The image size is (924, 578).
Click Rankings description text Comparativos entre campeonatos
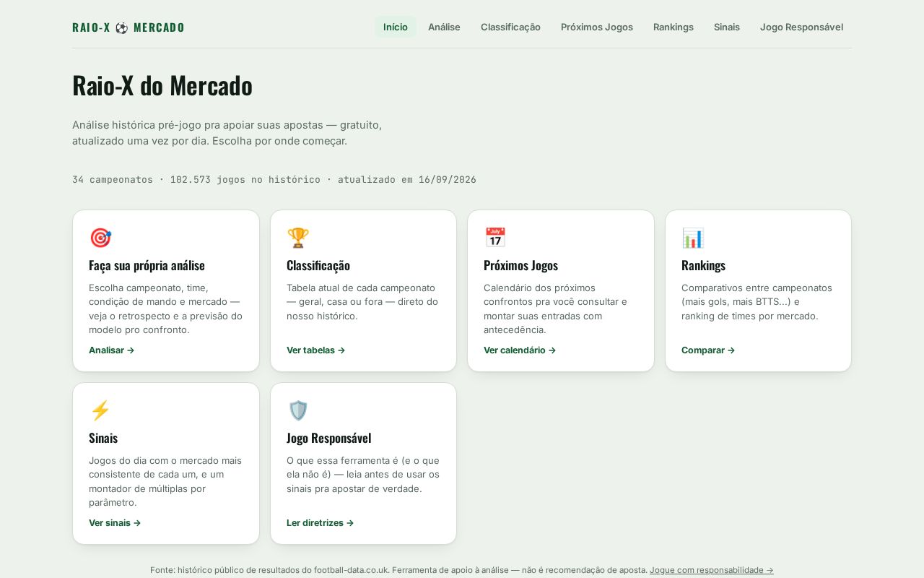coord(757,302)
